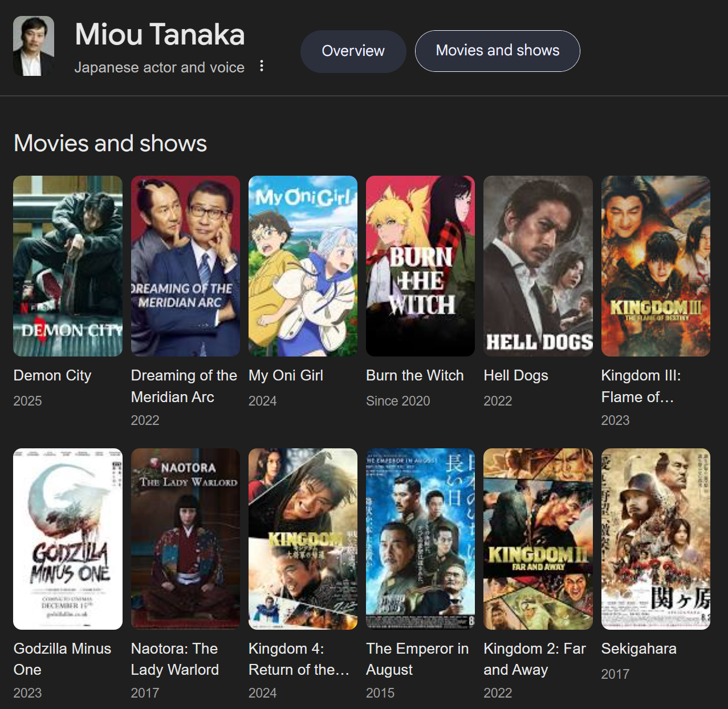This screenshot has height=709, width=728.
Task: Click Miou Tanaka's profile photo
Action: click(34, 46)
